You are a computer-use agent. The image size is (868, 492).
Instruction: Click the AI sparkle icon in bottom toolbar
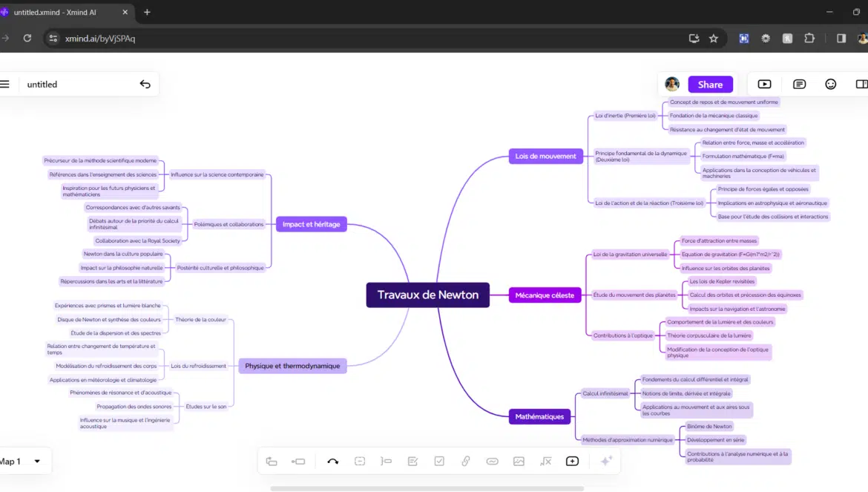pos(605,461)
